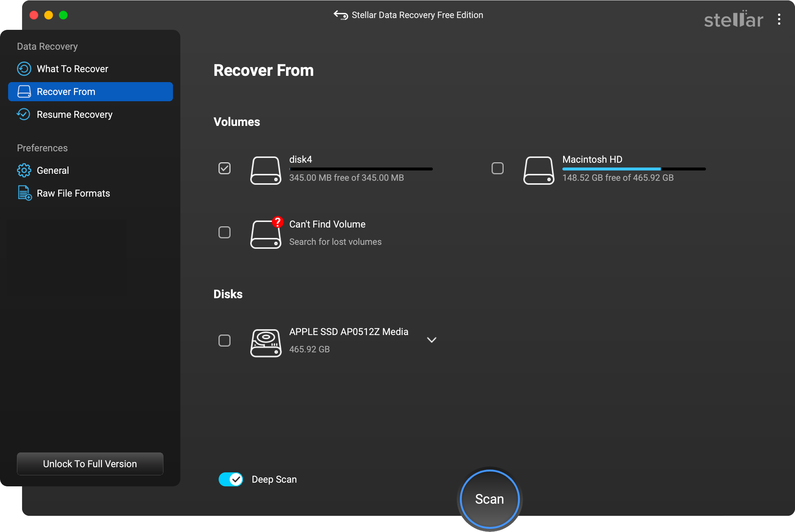Click the Macintosh HD storage usage bar

tap(633, 169)
